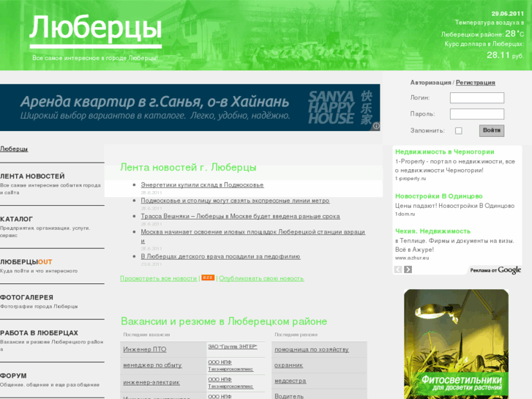Image resolution: width=532 pixels, height=399 pixels.
Task: Click the orange RSS feed icon
Action: click(208, 277)
